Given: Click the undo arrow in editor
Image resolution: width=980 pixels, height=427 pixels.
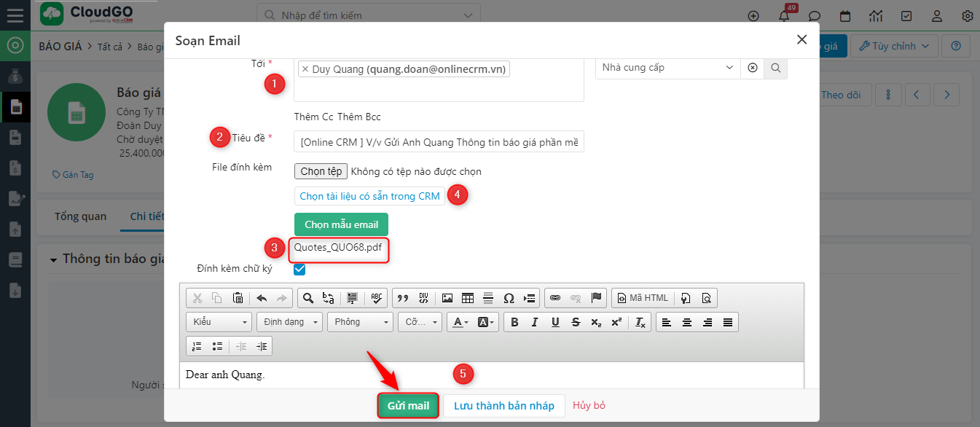Looking at the screenshot, I should click(262, 298).
